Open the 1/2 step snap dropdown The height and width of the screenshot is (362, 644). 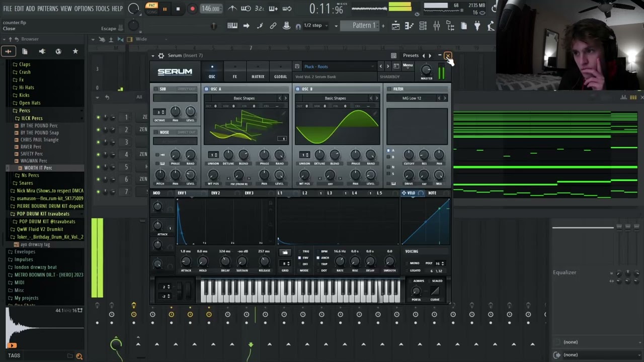click(316, 26)
